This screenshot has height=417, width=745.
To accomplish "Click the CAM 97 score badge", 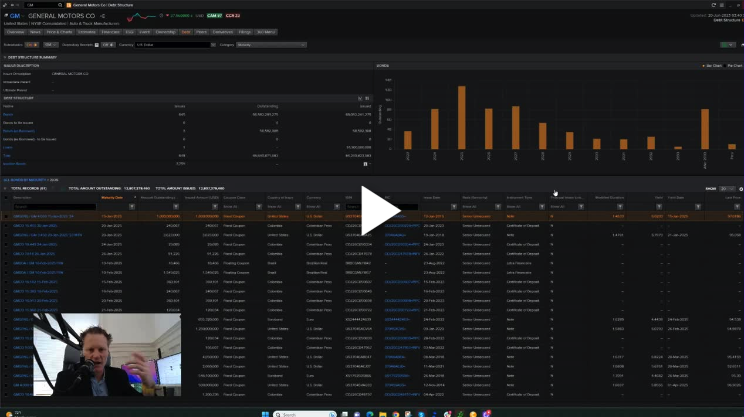I will point(214,16).
